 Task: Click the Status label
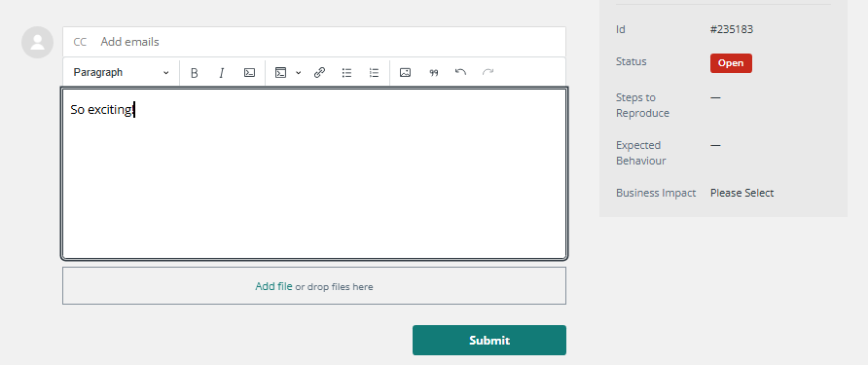pos(632,61)
